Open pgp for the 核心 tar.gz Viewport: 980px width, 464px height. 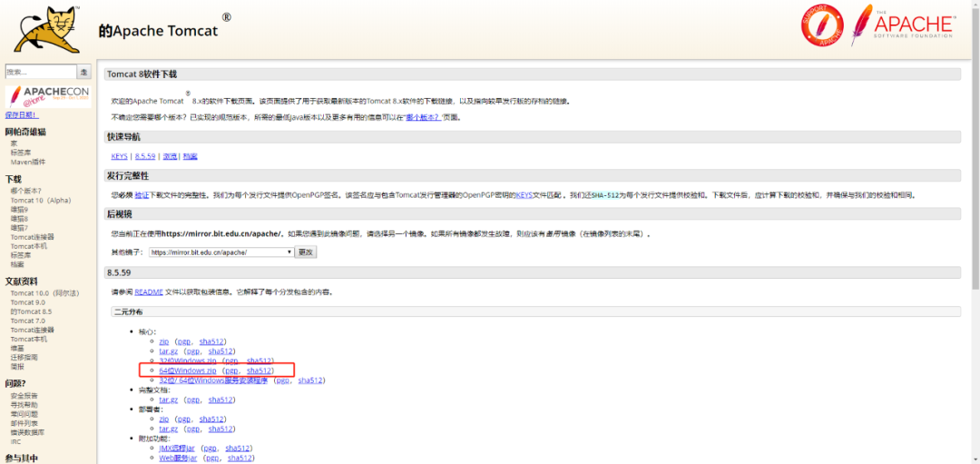[x=193, y=351]
